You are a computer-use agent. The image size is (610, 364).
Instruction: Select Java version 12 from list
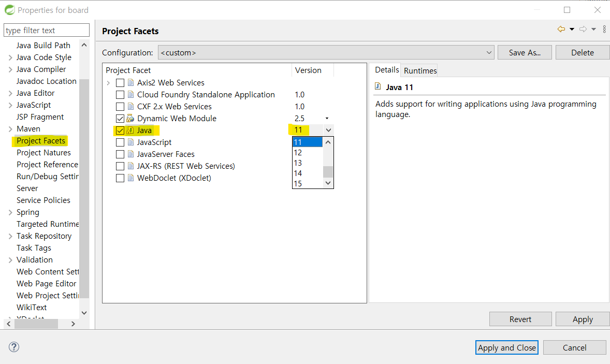tap(308, 152)
